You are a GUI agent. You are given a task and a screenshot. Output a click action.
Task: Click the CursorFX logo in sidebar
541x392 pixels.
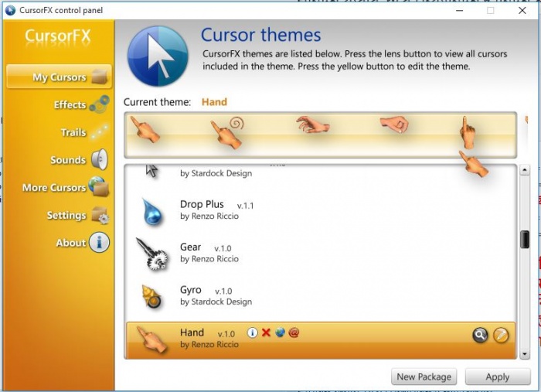58,36
